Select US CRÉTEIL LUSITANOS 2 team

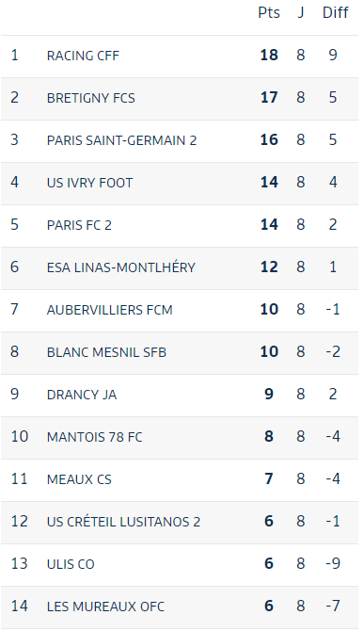coord(123,522)
